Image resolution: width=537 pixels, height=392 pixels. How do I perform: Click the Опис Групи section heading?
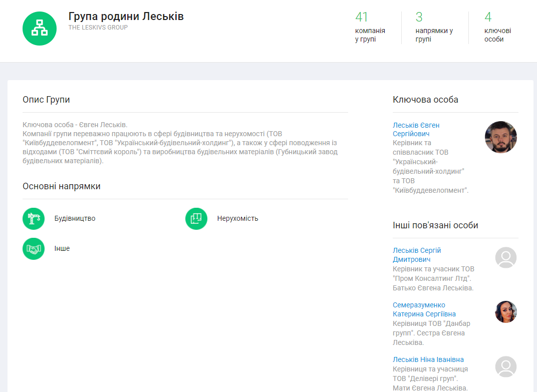(x=46, y=100)
